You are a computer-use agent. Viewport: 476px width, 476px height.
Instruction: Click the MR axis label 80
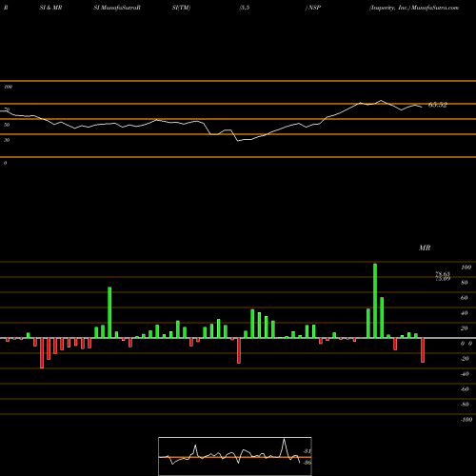pos(465,283)
